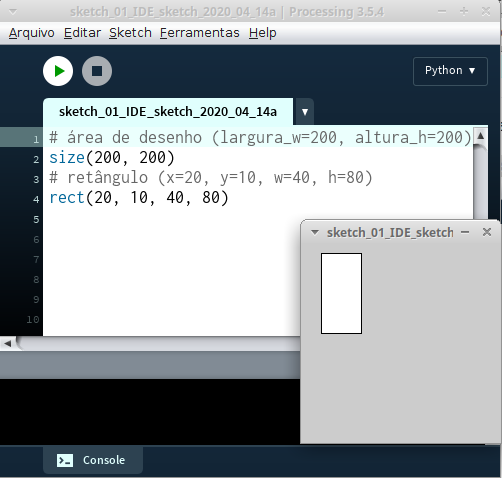Close the sketch_01_IDE_sketch output window
Image resolution: width=502 pixels, height=478 pixels.
click(487, 232)
